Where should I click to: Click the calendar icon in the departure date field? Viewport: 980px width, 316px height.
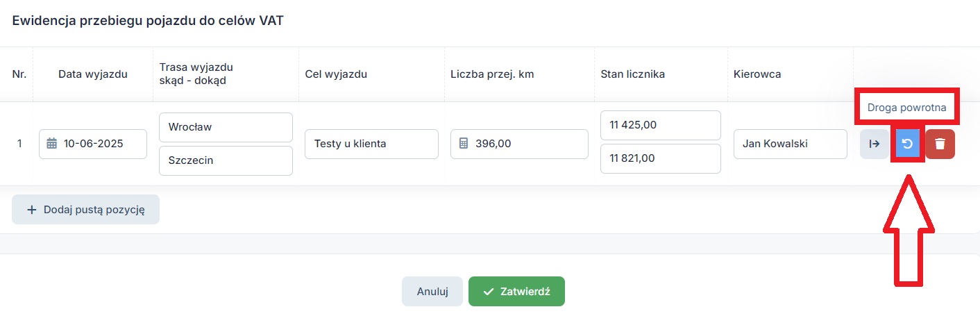tap(51, 144)
